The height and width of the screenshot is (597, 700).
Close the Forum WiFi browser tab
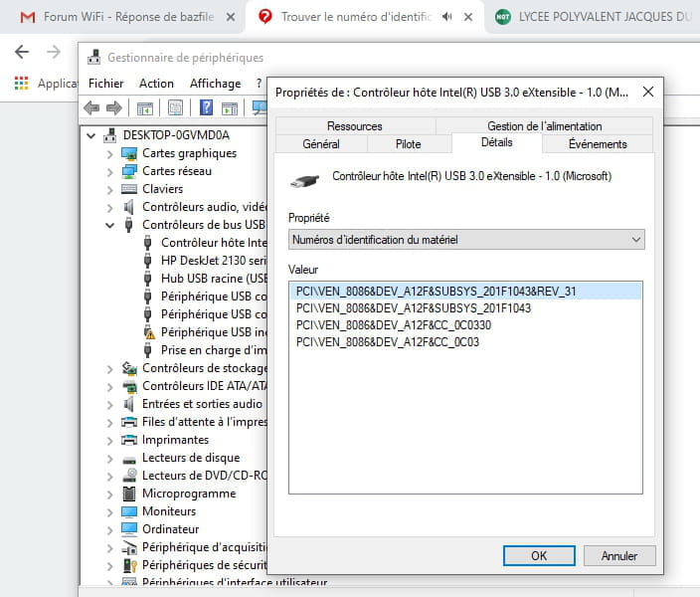pos(231,17)
